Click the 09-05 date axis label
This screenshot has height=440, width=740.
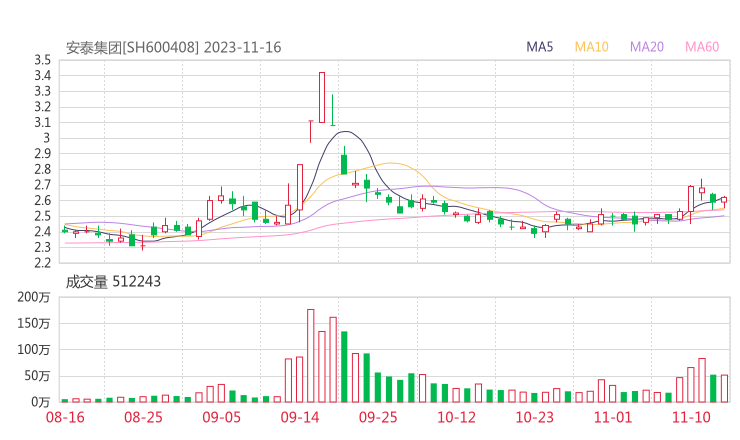[222, 418]
